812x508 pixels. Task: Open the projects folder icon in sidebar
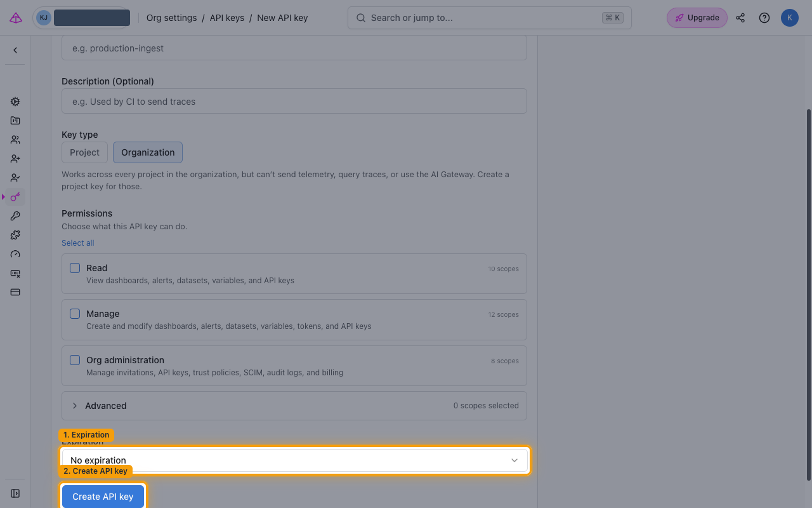[15, 121]
